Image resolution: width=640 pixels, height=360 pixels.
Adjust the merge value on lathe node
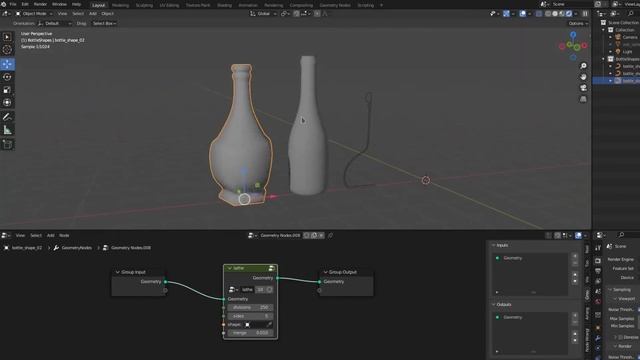[x=250, y=333]
